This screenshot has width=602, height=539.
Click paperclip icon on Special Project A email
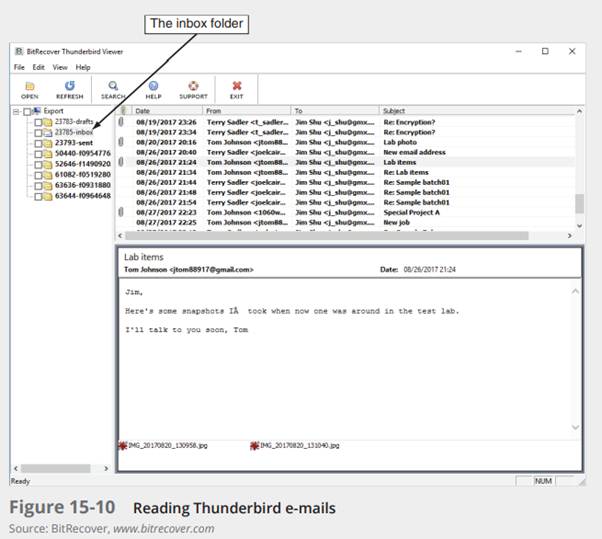pyautogui.click(x=121, y=212)
